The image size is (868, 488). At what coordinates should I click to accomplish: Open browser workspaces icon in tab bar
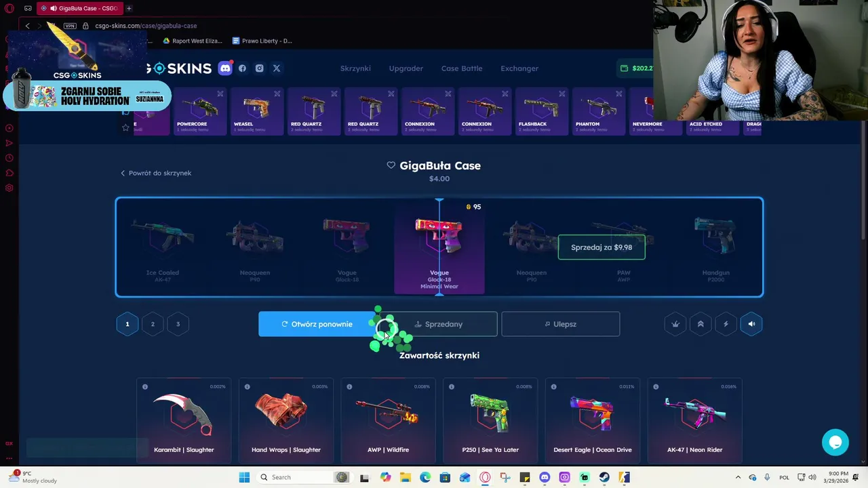(28, 8)
